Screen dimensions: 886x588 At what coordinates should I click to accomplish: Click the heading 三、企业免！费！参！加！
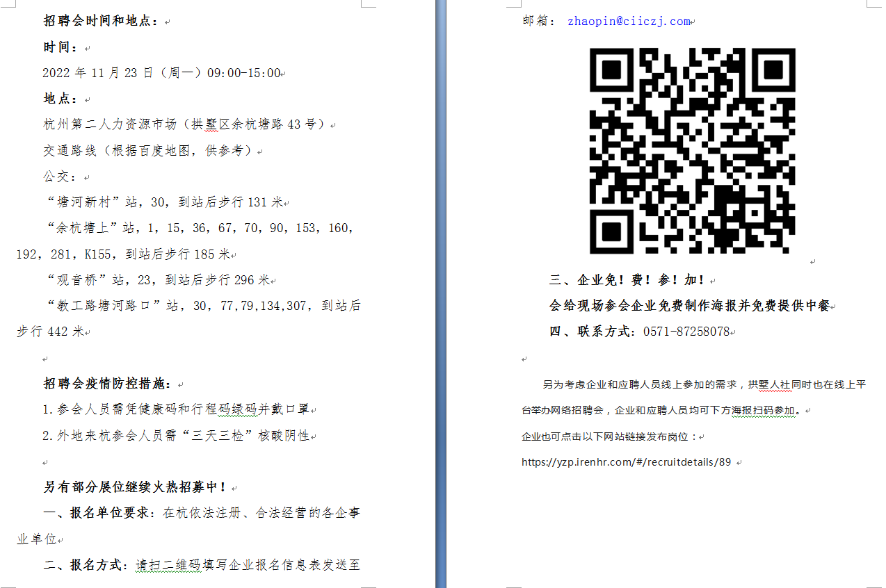[x=628, y=280]
